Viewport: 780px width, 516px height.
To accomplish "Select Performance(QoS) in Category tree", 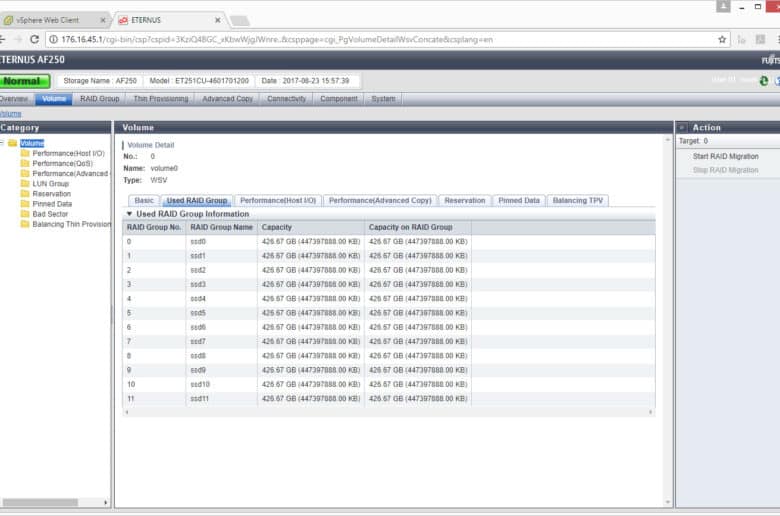I will 63,163.
